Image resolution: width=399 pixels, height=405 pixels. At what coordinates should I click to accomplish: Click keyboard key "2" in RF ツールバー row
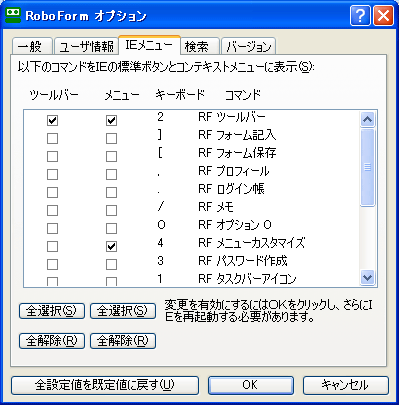161,117
